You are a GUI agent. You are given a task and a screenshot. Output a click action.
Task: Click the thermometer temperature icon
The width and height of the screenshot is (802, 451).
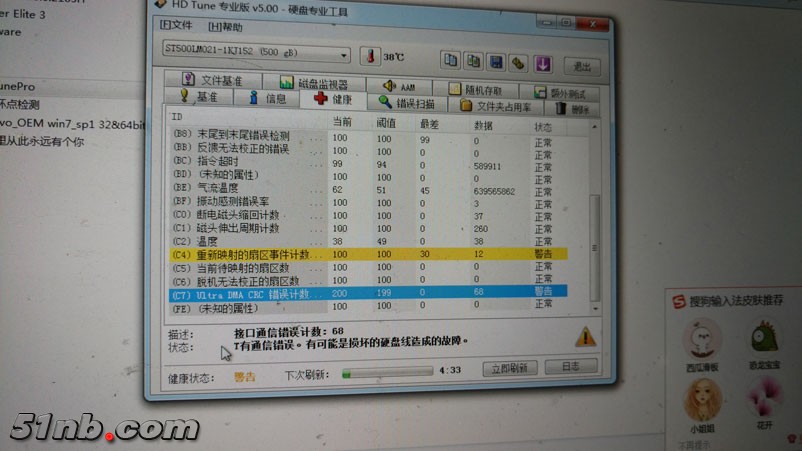(372, 57)
